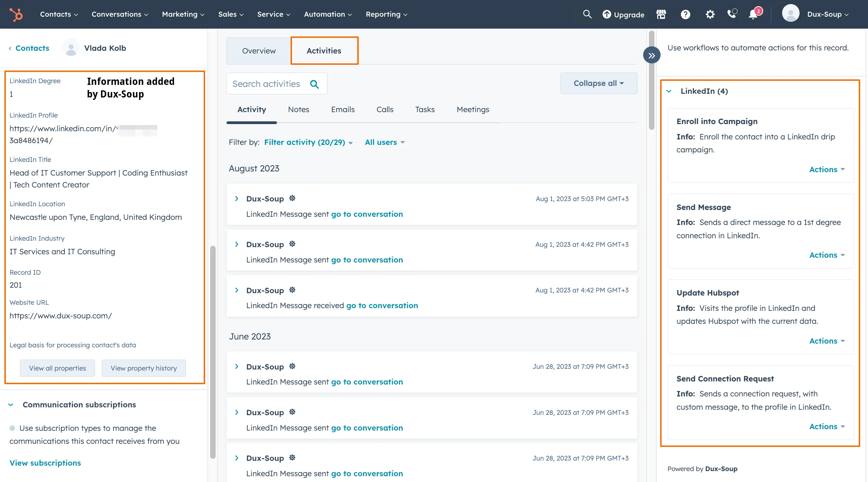The image size is (868, 482).
Task: Open the marketplace storefront icon
Action: [661, 14]
